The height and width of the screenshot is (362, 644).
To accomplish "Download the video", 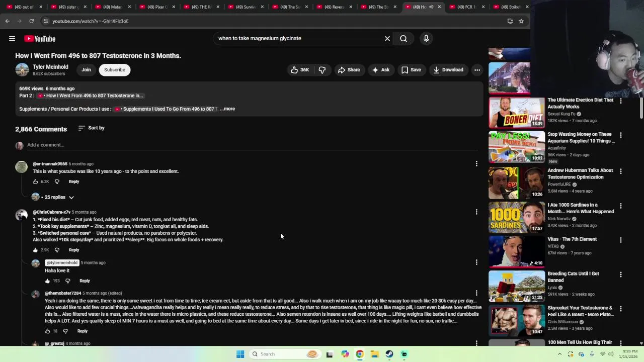I will (448, 70).
